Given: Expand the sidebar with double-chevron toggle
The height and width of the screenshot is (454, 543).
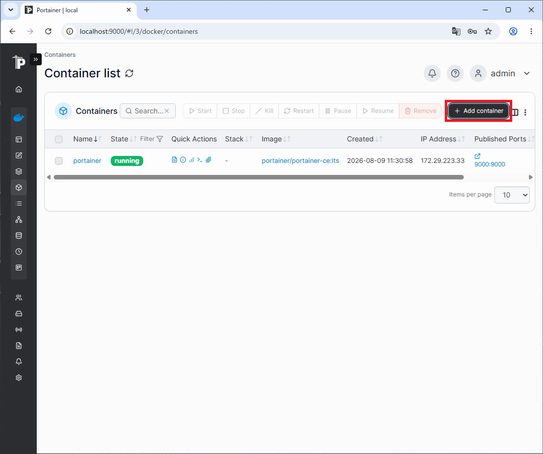Looking at the screenshot, I should point(36,60).
